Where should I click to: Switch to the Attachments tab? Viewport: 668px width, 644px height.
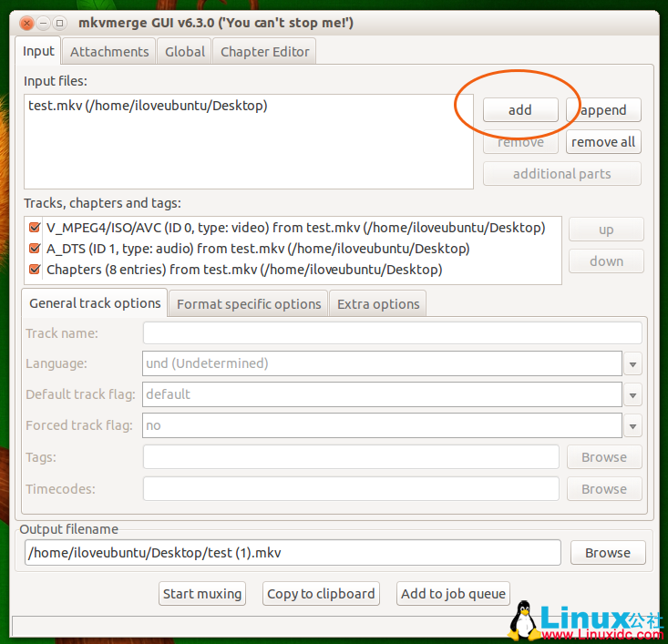[x=109, y=52]
